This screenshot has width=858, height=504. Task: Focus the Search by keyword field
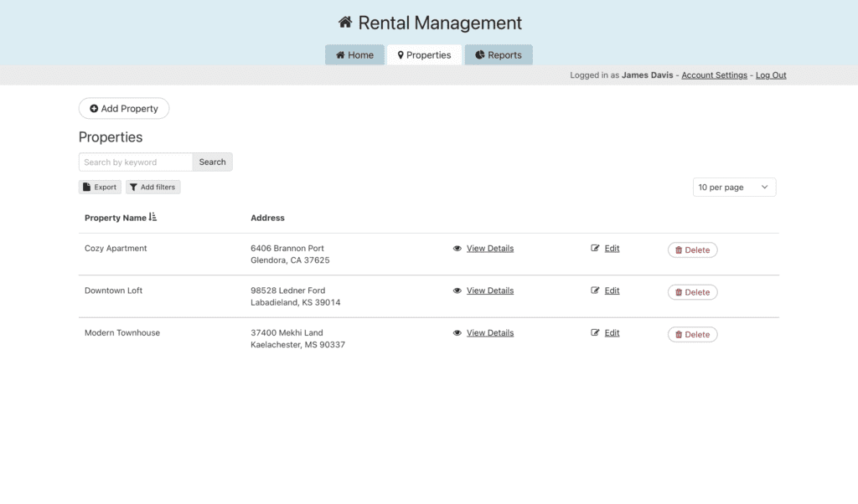(136, 162)
